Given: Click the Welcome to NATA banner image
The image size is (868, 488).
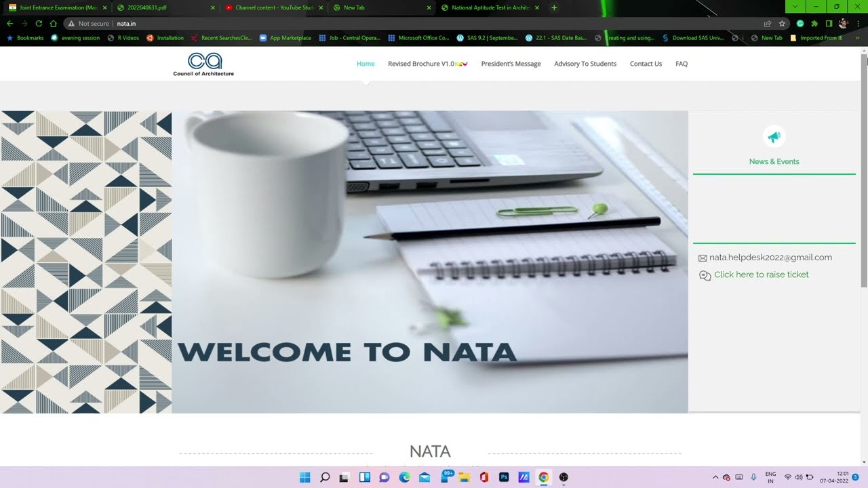Looking at the screenshot, I should pyautogui.click(x=430, y=262).
